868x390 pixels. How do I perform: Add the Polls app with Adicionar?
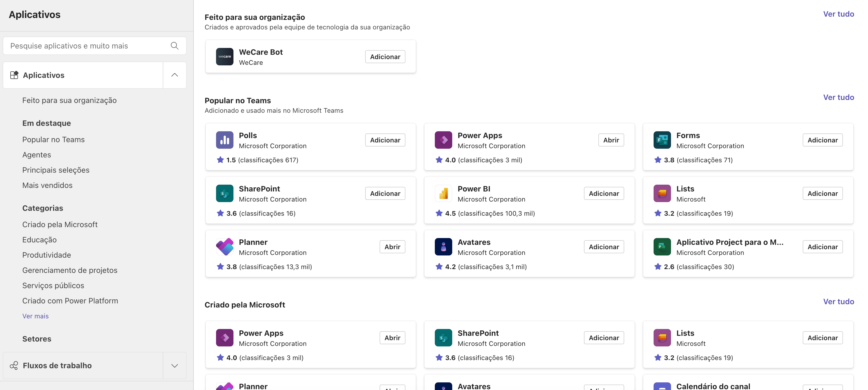385,140
